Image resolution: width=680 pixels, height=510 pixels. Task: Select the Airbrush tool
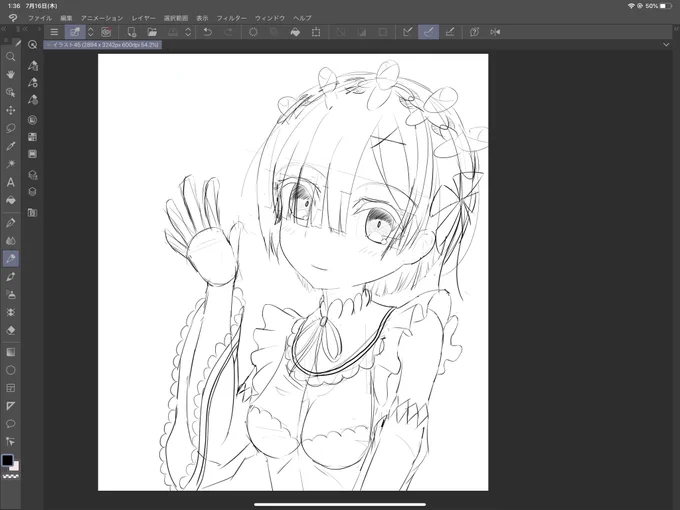[x=11, y=294]
